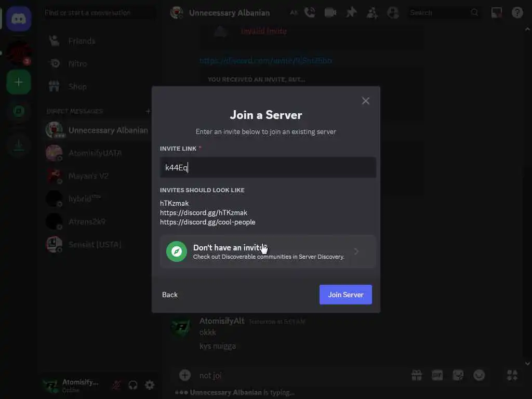Open the gift Nitro icon
532x399 pixels.
[x=416, y=375]
